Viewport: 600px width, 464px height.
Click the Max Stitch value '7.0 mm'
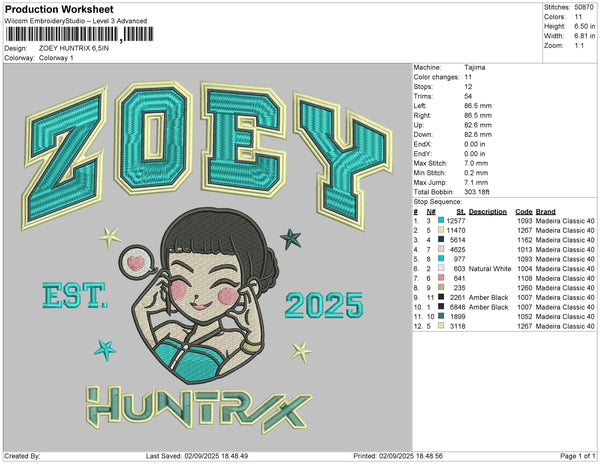click(476, 163)
